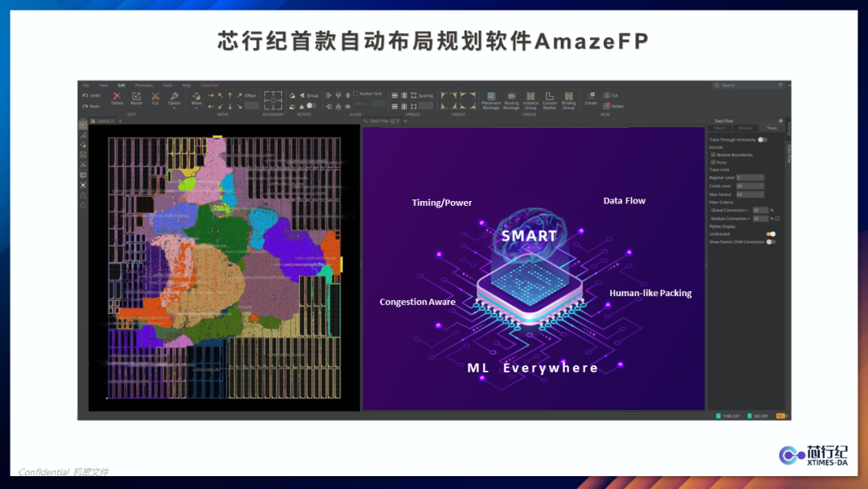The image size is (868, 489).
Task: Expand the Option dropdown arrow
Action: click(x=174, y=108)
